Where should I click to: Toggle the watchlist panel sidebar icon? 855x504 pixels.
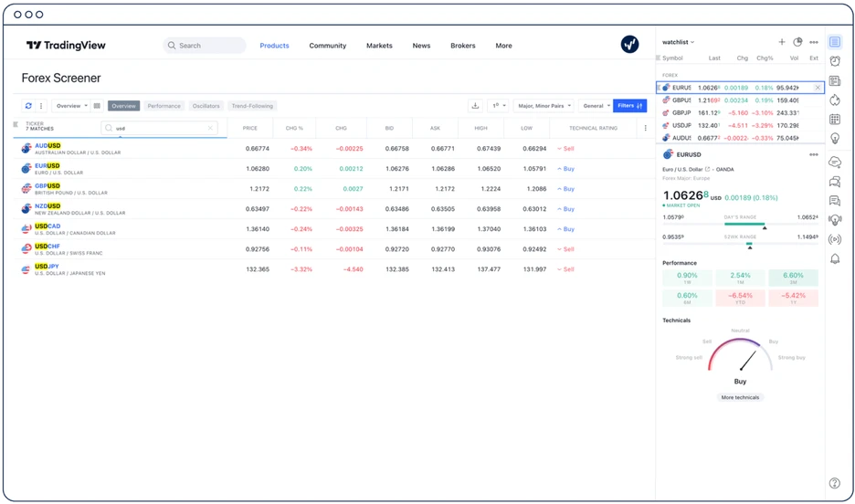point(835,42)
